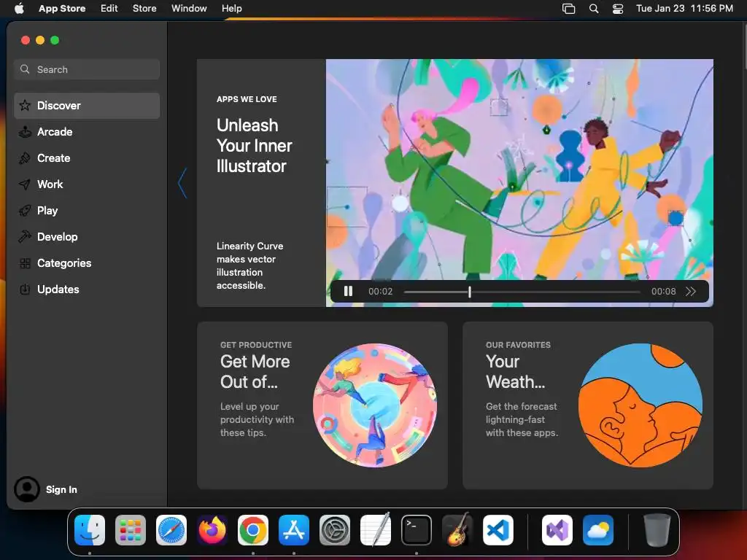Click the date and time in menu bar

(684, 9)
